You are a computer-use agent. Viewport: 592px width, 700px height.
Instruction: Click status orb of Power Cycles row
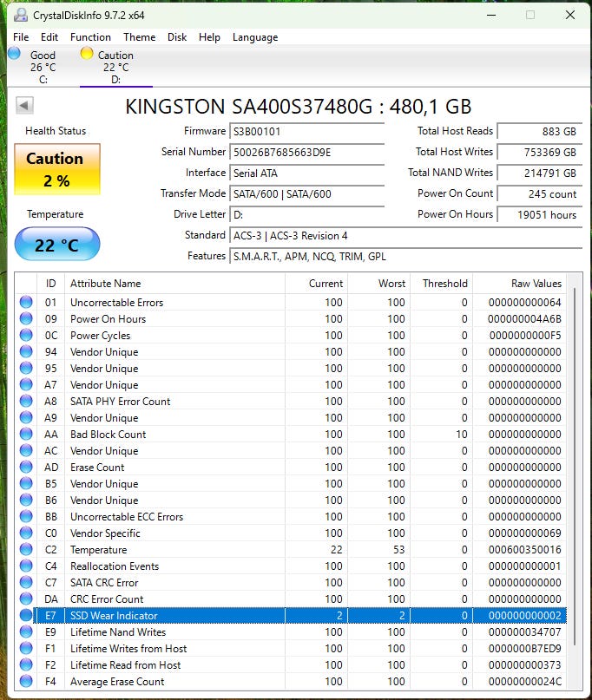26,336
